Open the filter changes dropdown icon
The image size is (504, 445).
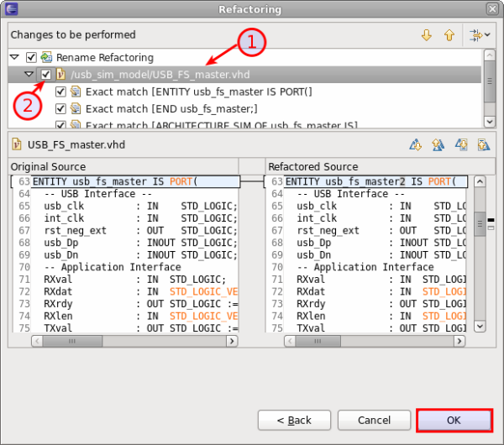pos(480,35)
